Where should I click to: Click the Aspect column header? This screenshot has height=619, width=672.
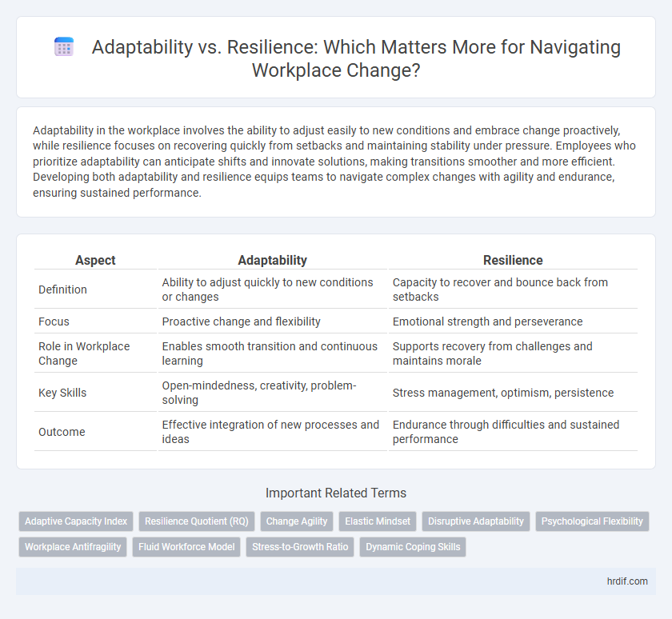[95, 260]
